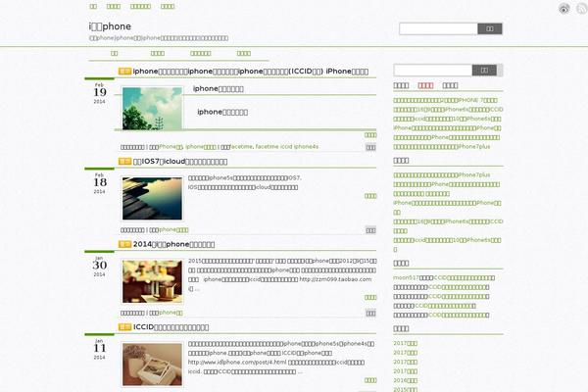This screenshot has height=392, width=588.
Task: Open the Jan 11 post title starting 'ICCID'
Action: [171, 327]
